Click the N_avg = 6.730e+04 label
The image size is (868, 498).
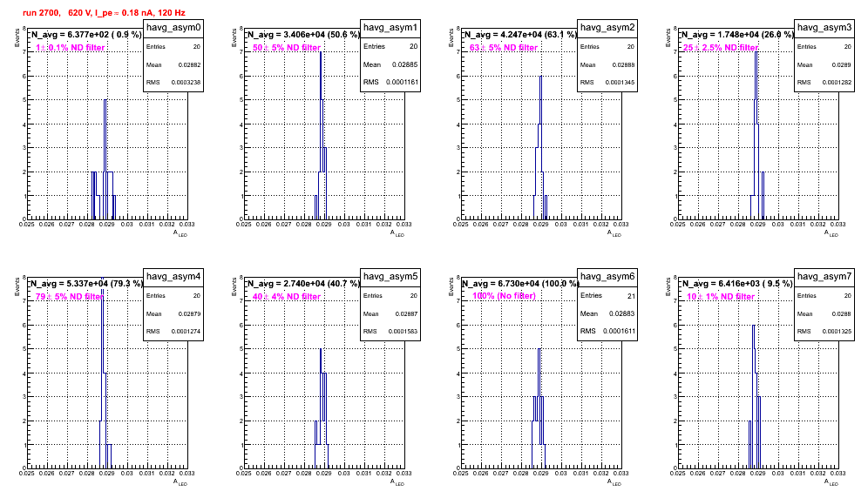click(520, 283)
